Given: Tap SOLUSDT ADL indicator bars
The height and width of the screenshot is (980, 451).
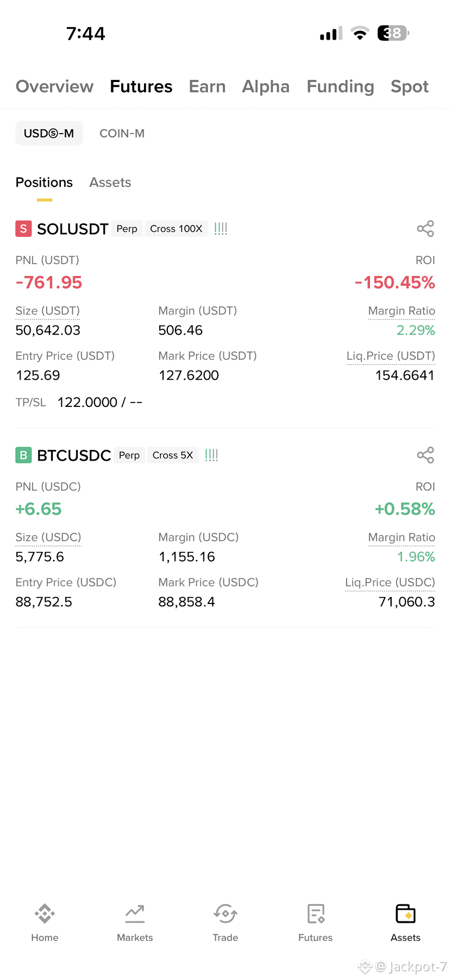Looking at the screenshot, I should click(221, 229).
